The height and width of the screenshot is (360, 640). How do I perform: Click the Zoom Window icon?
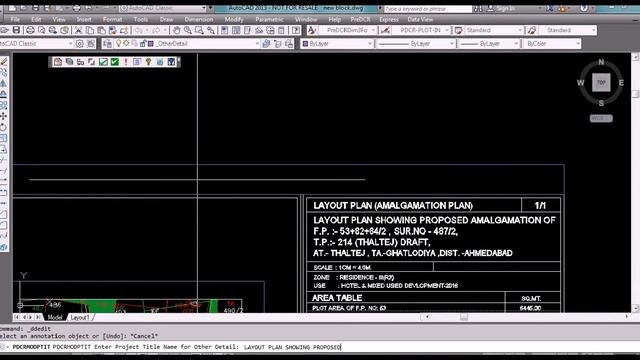199,30
